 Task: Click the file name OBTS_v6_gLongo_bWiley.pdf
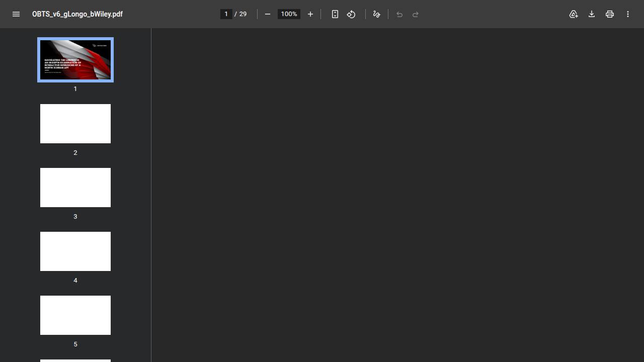click(x=77, y=14)
